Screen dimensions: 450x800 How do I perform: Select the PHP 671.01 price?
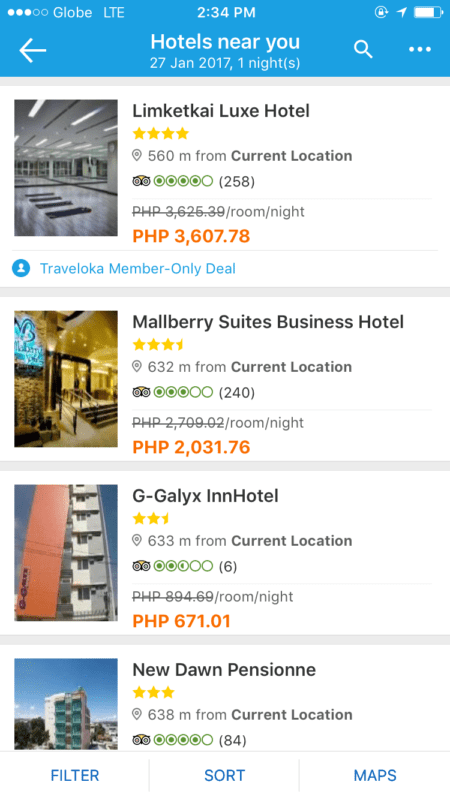point(182,621)
